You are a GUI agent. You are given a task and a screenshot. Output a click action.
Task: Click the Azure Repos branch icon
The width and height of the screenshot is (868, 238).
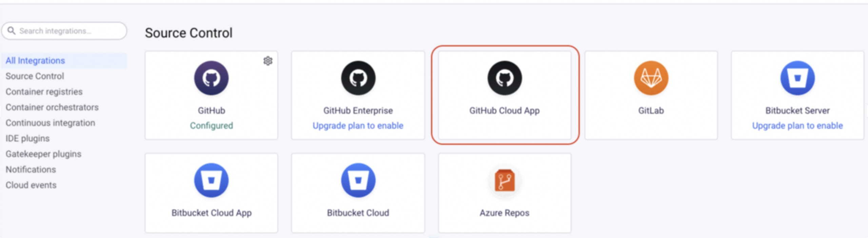pyautogui.click(x=505, y=180)
